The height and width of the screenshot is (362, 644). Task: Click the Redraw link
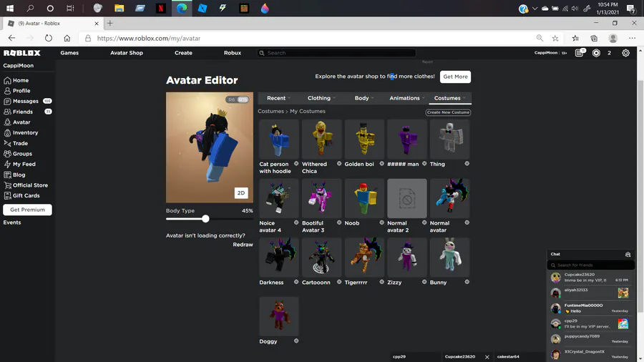pyautogui.click(x=243, y=245)
